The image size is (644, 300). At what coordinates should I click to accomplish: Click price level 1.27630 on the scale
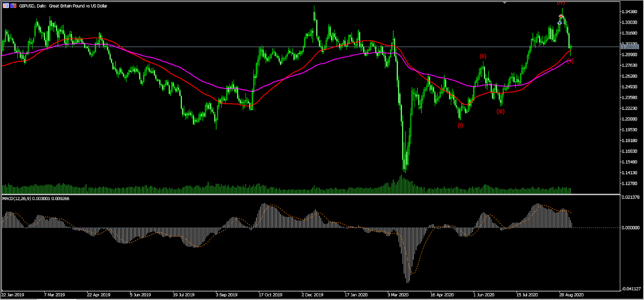pyautogui.click(x=629, y=65)
